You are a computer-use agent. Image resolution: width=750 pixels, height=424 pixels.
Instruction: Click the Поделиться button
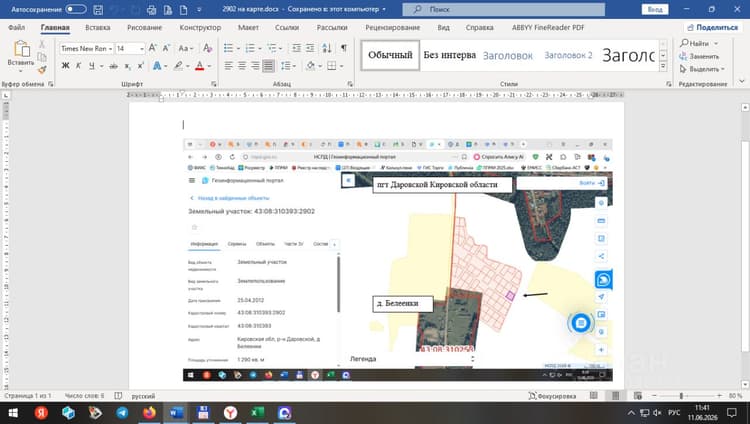[712, 28]
